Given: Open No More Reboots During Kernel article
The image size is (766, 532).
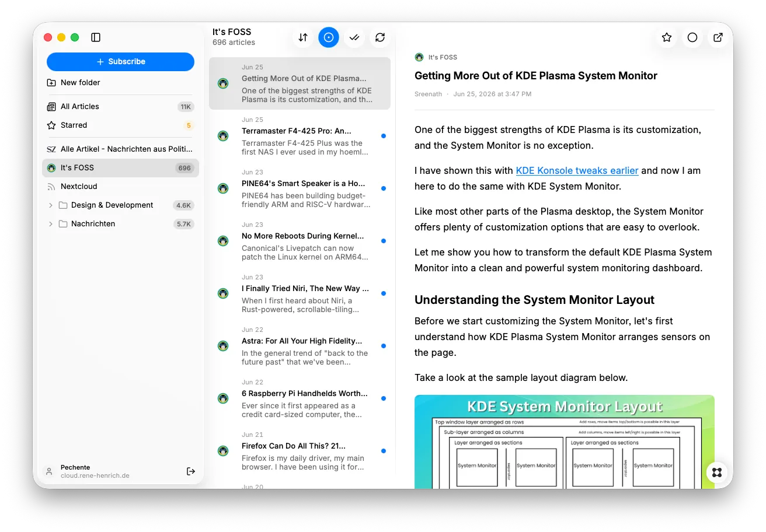Looking at the screenshot, I should point(300,241).
